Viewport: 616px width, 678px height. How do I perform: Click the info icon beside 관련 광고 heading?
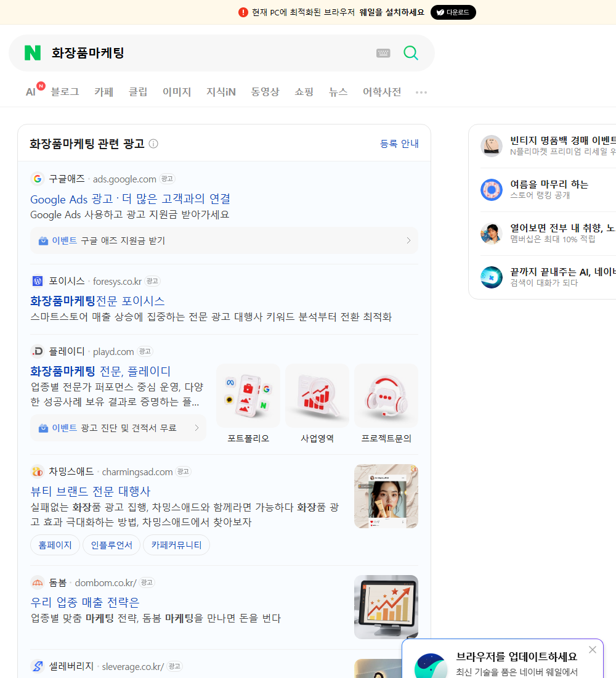pyautogui.click(x=153, y=144)
